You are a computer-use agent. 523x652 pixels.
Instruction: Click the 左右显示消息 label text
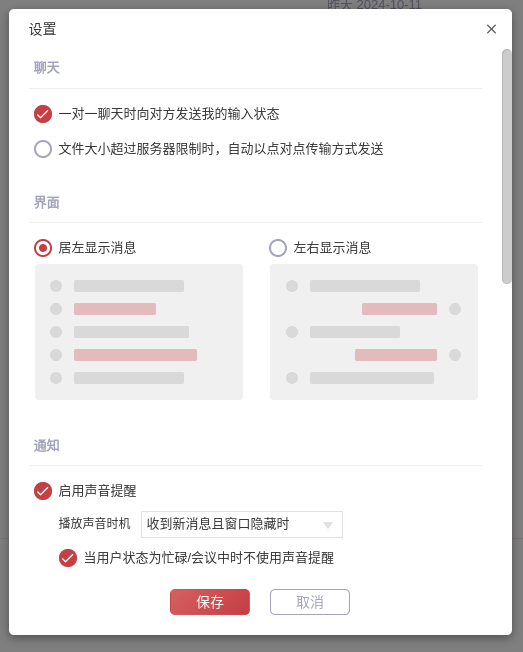(332, 248)
